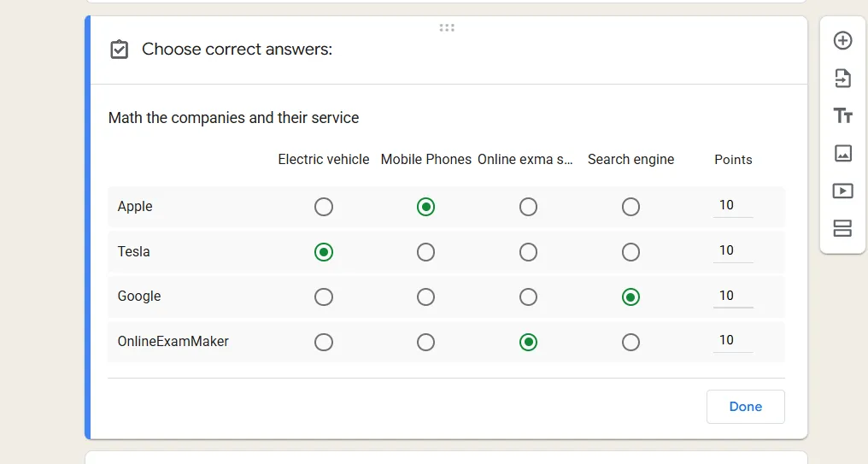Select Online exam column for Apple row
This screenshot has width=868, height=464.
[529, 207]
